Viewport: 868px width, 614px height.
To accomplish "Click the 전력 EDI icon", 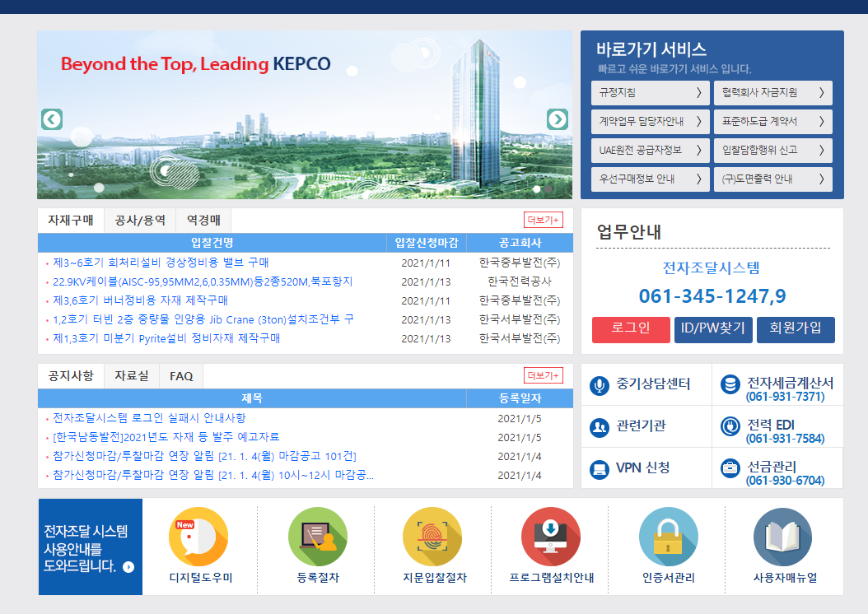I will (730, 426).
